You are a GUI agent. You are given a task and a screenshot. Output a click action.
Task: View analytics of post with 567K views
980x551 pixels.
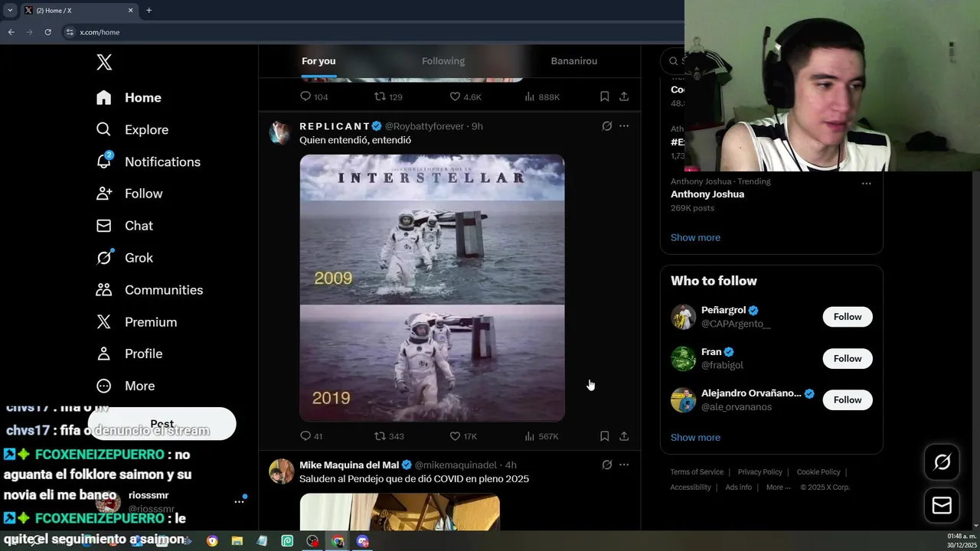[541, 436]
